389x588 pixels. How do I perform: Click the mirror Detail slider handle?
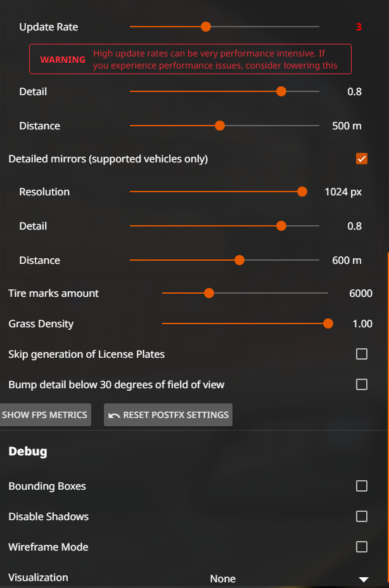point(281,226)
